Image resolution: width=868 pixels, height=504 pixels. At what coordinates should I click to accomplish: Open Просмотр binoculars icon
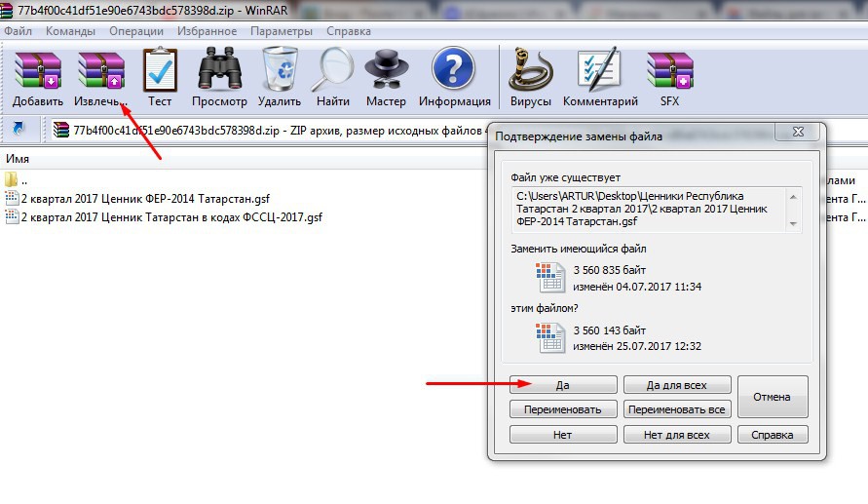pyautogui.click(x=220, y=69)
